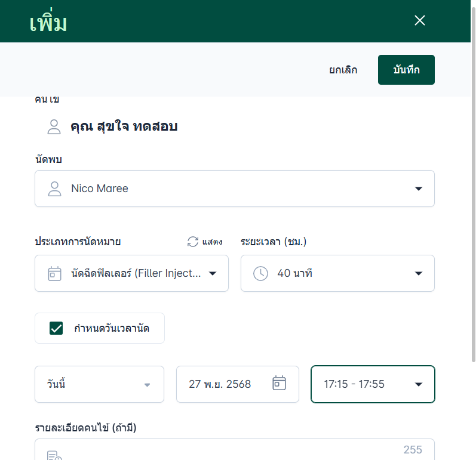Save appointment with บันทึก button

(406, 70)
